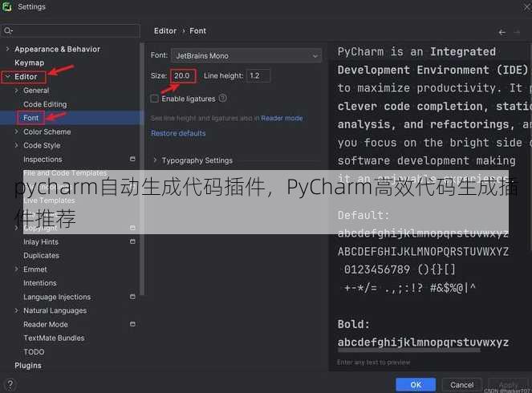The width and height of the screenshot is (532, 393).
Task: Open Reader Mode settings
Action: pyautogui.click(x=46, y=325)
